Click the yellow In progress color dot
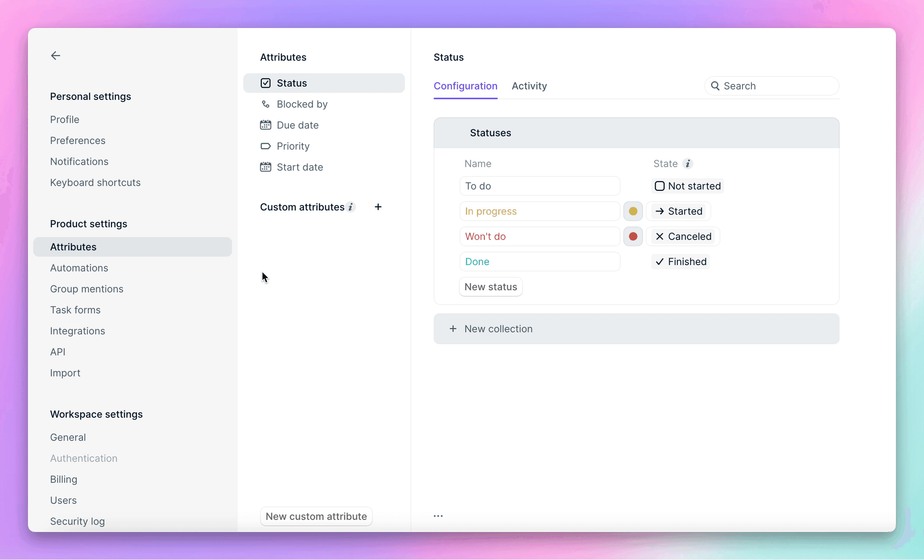924x560 pixels. pos(632,211)
